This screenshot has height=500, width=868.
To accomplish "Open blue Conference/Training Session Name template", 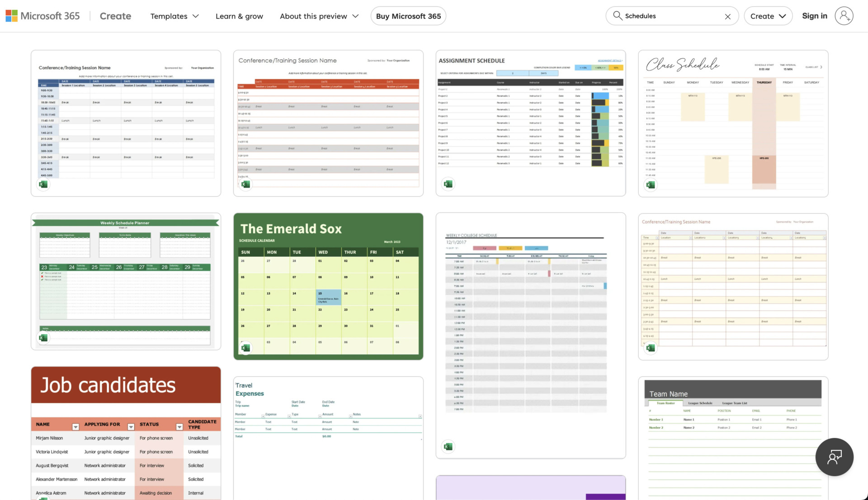I will pos(126,123).
